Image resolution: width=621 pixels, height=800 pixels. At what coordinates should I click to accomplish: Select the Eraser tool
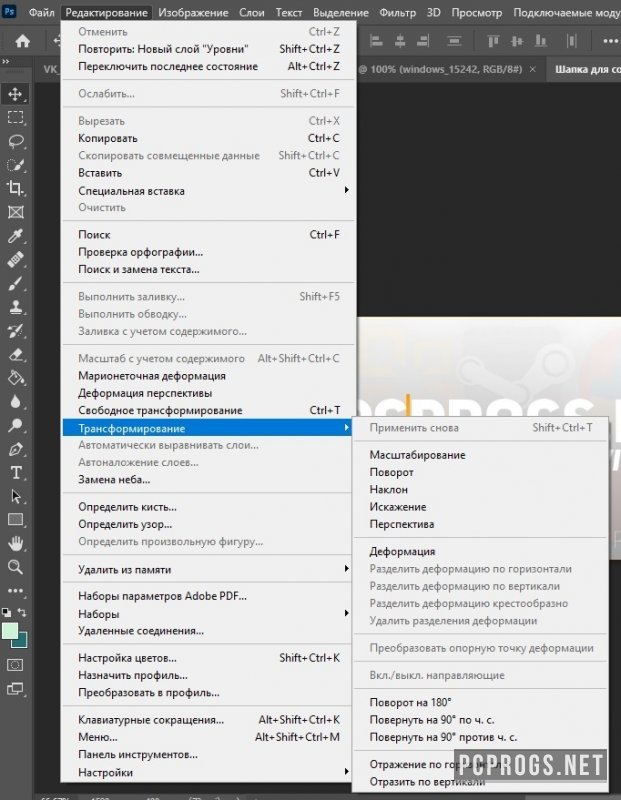(15, 354)
